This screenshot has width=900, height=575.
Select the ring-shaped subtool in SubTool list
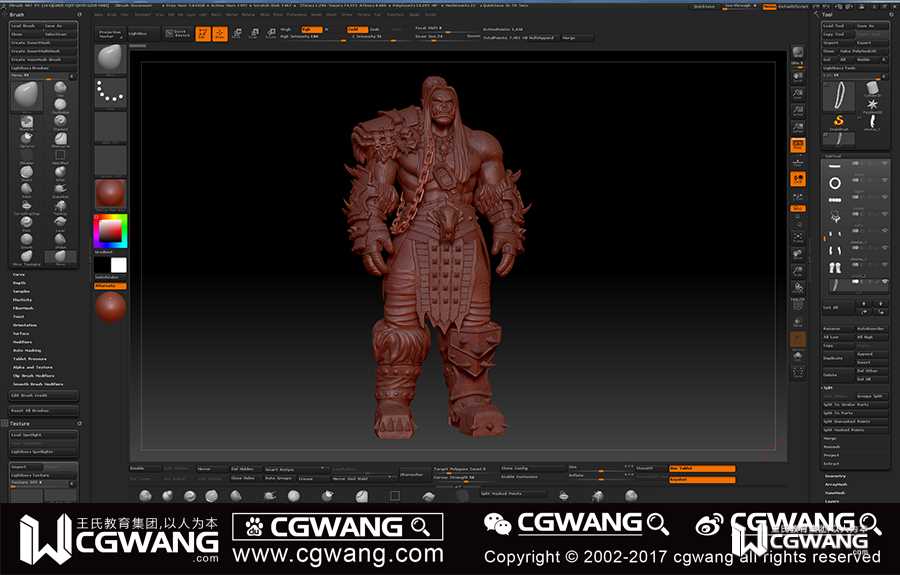[835, 183]
